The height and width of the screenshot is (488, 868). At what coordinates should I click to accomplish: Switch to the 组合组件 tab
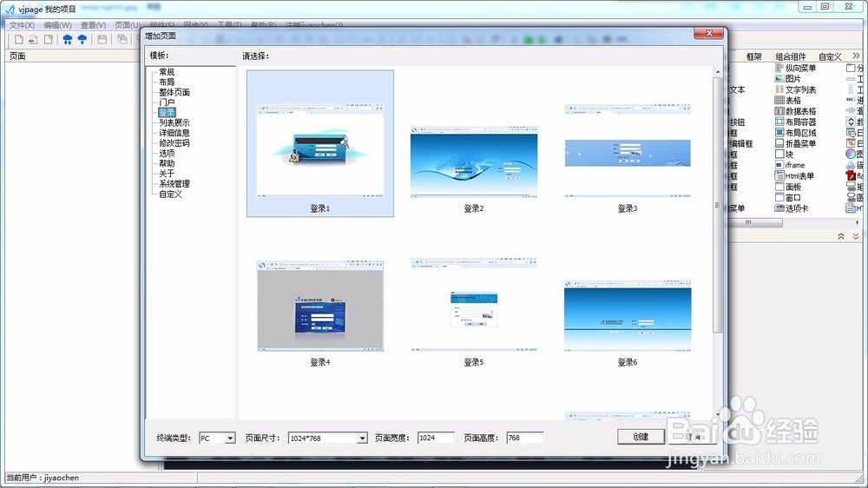click(x=791, y=56)
